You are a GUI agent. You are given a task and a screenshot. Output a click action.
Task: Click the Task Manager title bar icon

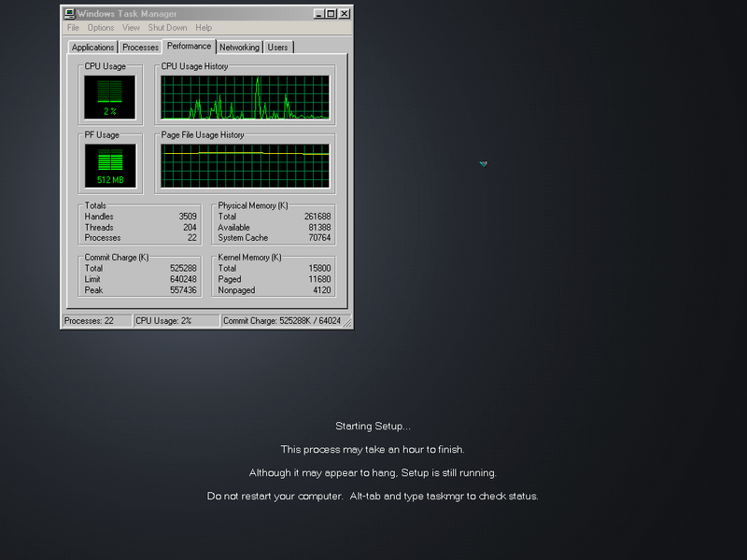tap(69, 14)
